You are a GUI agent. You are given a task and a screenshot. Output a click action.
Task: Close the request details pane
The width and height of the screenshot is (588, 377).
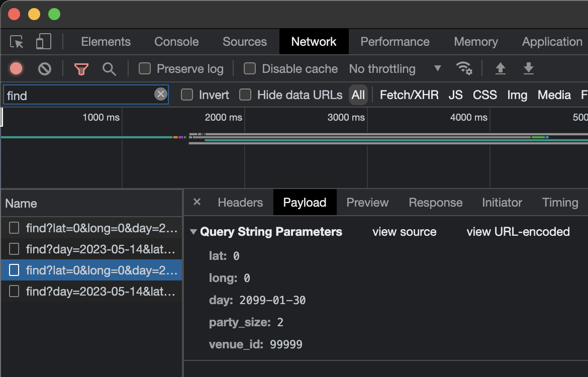197,202
